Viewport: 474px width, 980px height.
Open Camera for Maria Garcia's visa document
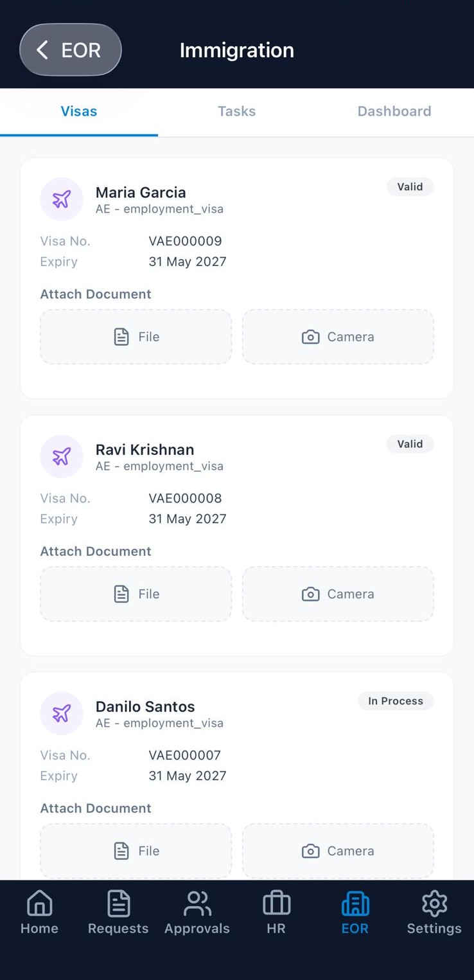pyautogui.click(x=338, y=337)
